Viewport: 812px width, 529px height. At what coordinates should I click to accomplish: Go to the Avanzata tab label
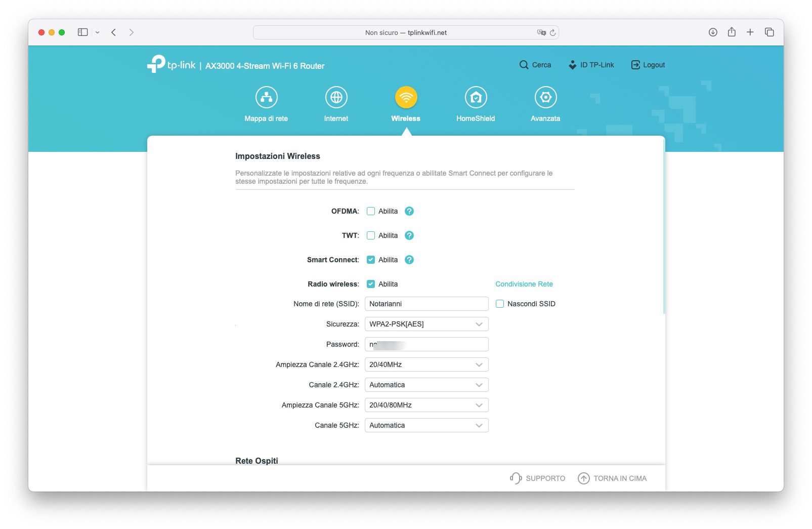(x=545, y=118)
